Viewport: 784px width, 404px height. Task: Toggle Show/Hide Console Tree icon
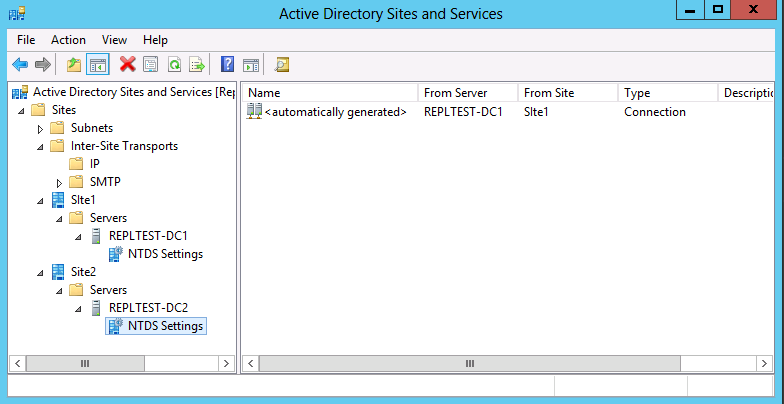[98, 64]
